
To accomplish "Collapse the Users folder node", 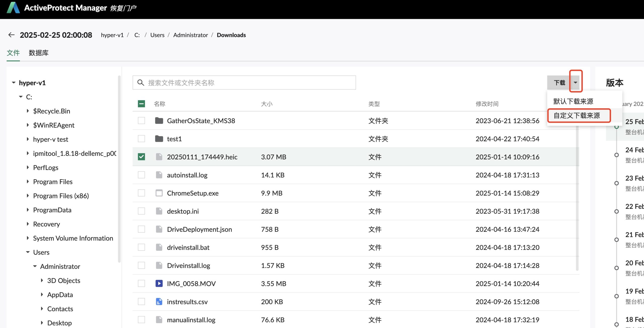I will (28, 252).
